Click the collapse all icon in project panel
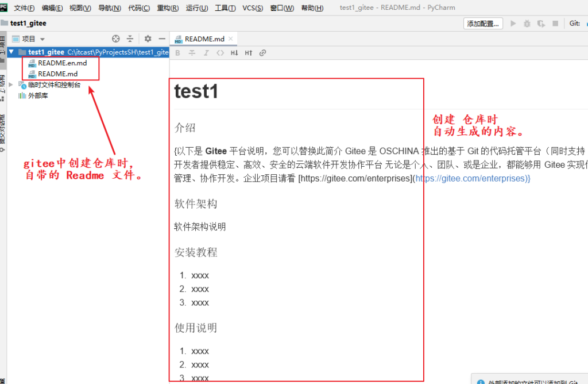This screenshot has height=384, width=588. point(130,39)
